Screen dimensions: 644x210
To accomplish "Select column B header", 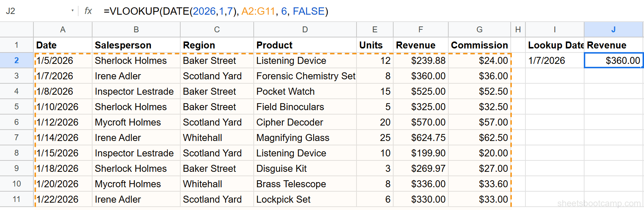I will [x=136, y=29].
